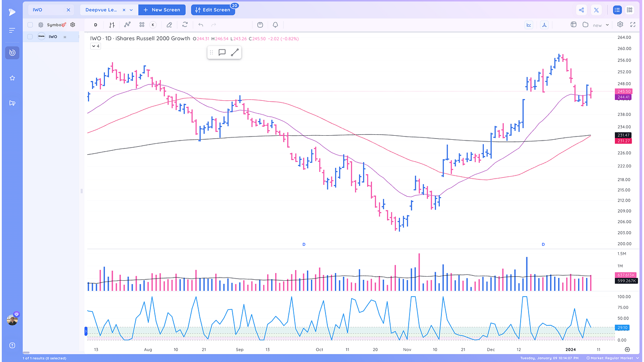Open the help question mark icon
This screenshot has height=362, width=644.
point(12,345)
